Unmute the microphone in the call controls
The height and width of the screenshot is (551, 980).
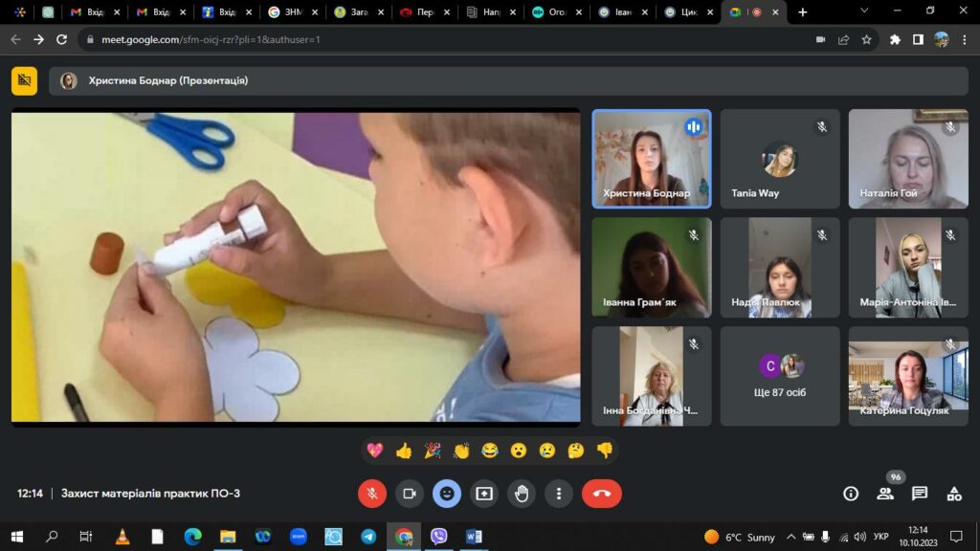pos(372,494)
